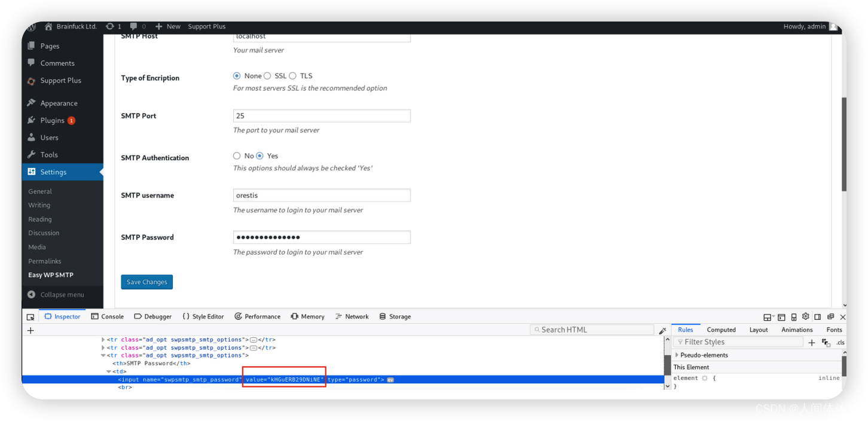Viewport: 868px width, 421px height.
Task: Click the SMTP Port input field
Action: click(322, 116)
